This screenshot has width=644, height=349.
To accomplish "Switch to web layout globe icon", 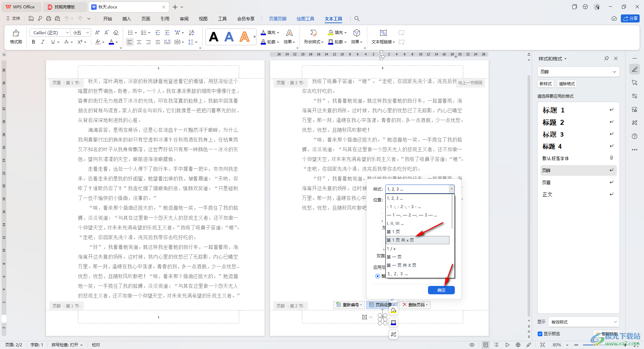I will tap(518, 345).
